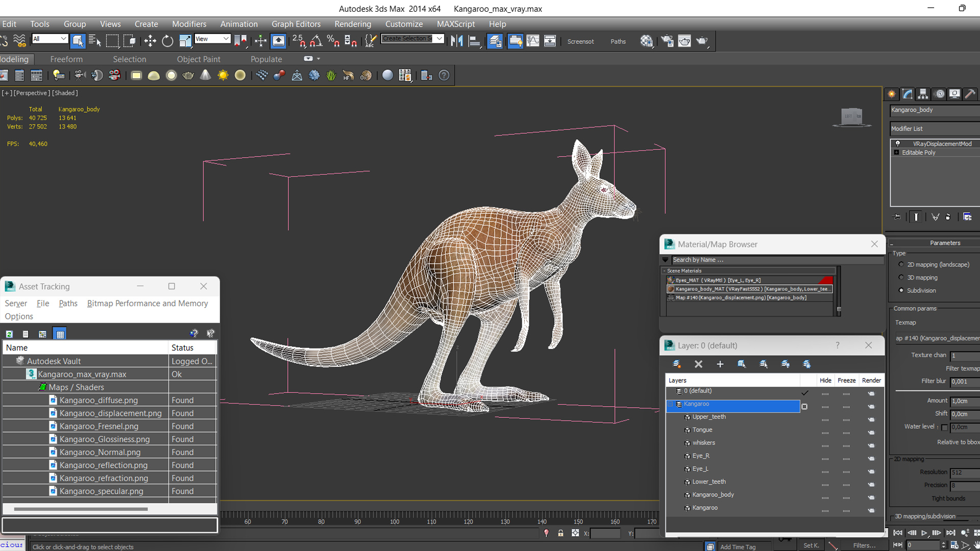Open the Display command panel tab
Screen dimensions: 980x551
954,94
